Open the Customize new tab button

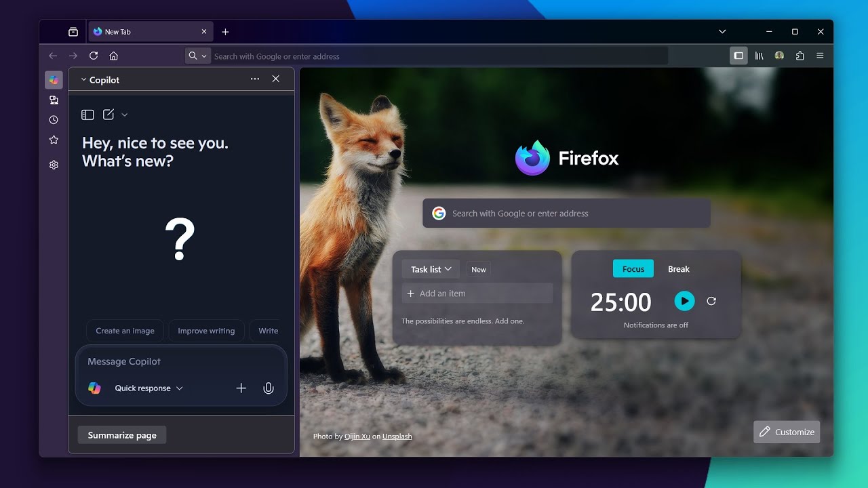787,432
